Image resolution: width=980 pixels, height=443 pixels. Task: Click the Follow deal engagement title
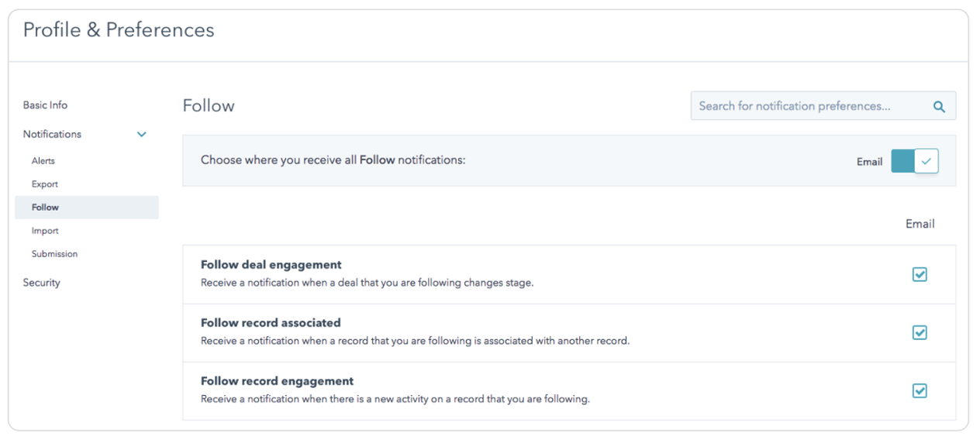[x=271, y=265]
